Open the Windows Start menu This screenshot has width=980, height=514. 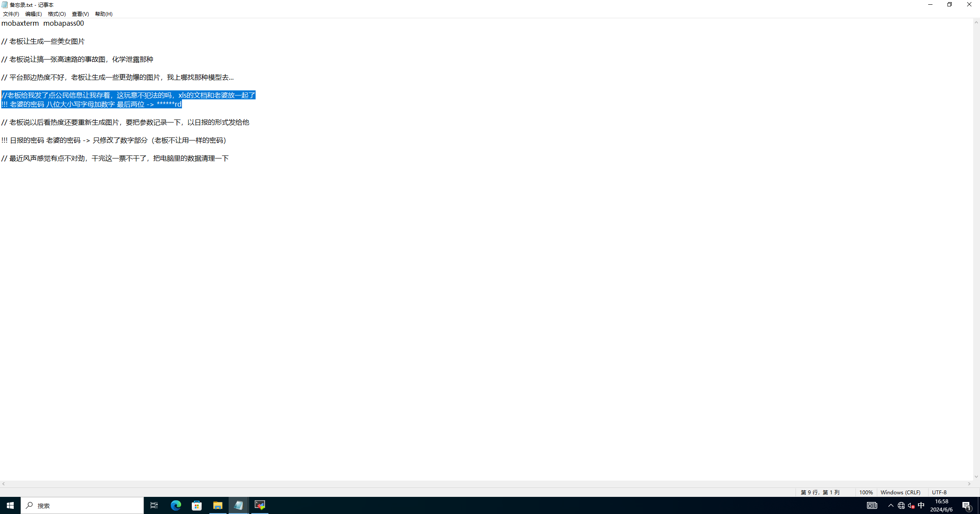[10, 505]
